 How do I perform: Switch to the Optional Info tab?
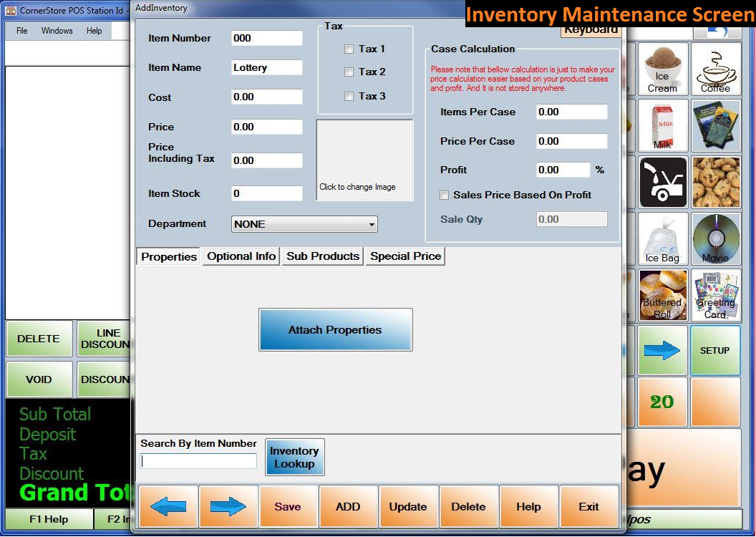[x=241, y=256]
